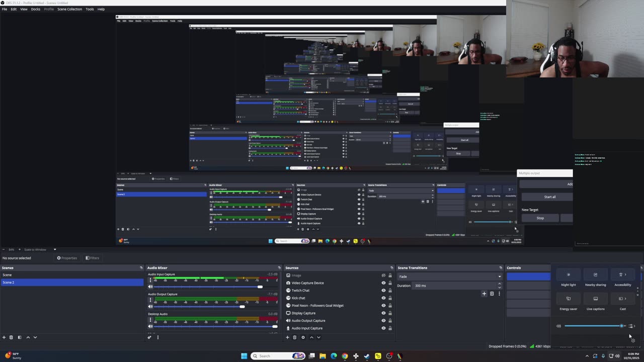Add a configurable scene transition
The height and width of the screenshot is (362, 644).
[484, 294]
